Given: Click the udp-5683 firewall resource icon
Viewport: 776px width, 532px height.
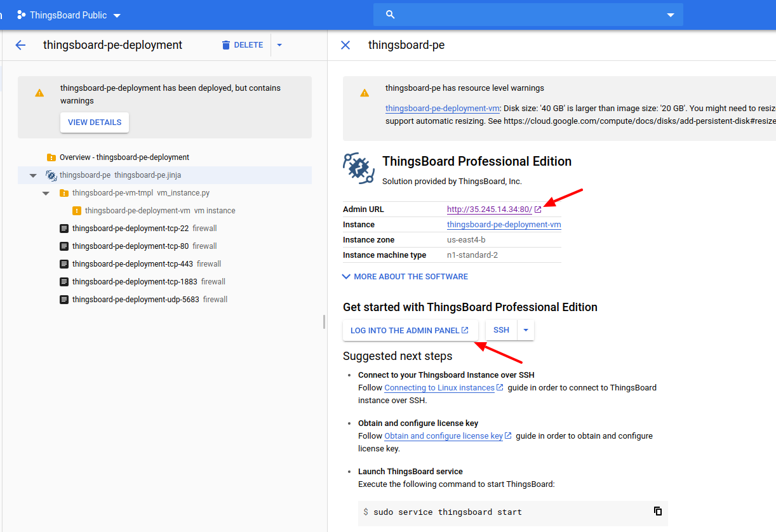Looking at the screenshot, I should (x=64, y=300).
